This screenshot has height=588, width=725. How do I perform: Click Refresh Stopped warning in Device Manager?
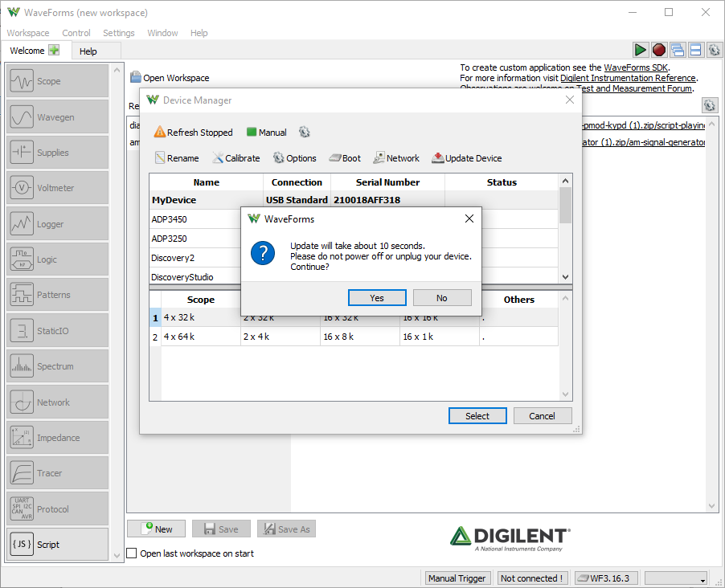[193, 133]
